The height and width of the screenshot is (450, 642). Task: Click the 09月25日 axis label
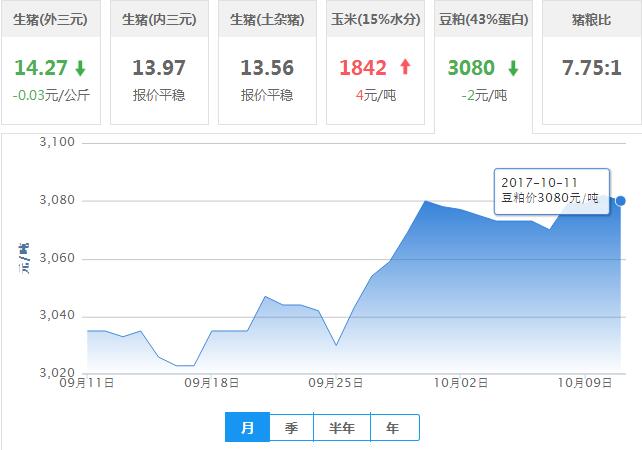pyautogui.click(x=335, y=383)
